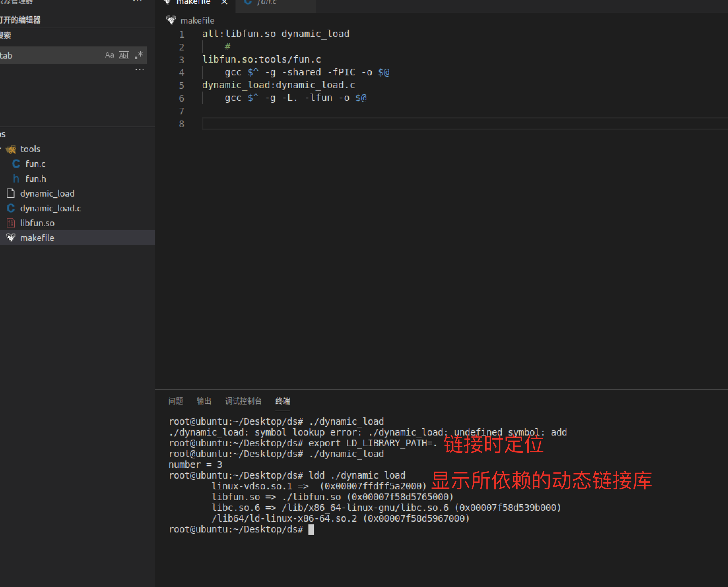Click the dynamic_load binary file icon
728x587 pixels.
click(x=11, y=194)
